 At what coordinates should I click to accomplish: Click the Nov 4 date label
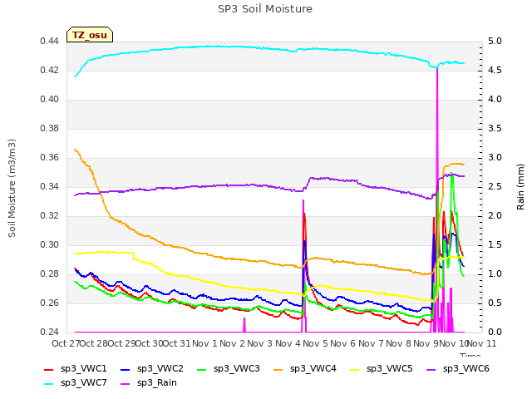point(288,343)
